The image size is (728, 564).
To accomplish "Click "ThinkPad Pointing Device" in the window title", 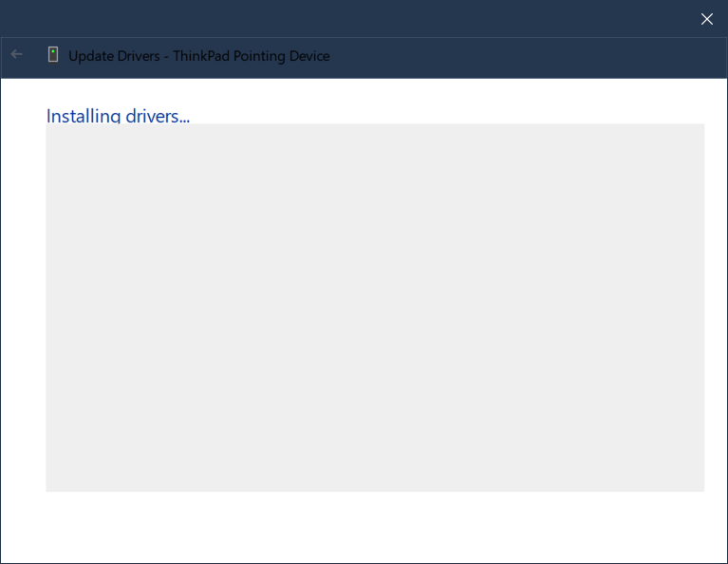I will [x=252, y=56].
